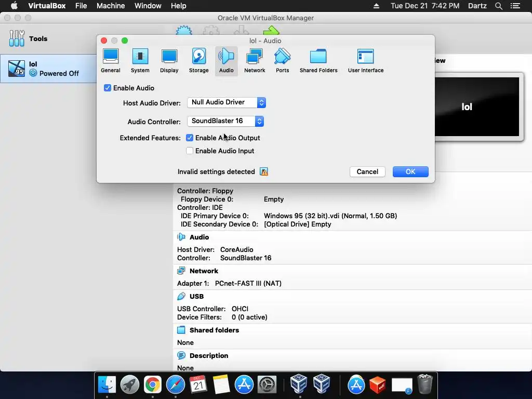Open Calendar from the dock
The width and height of the screenshot is (532, 399).
[198, 384]
